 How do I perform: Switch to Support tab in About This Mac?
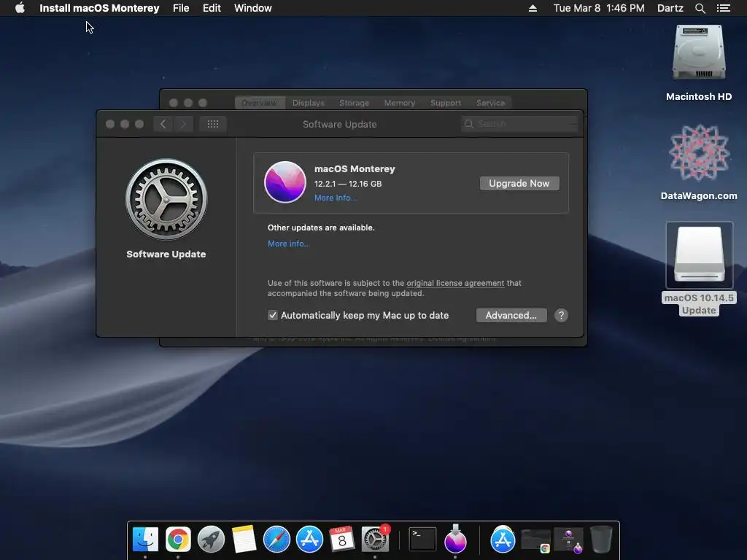[x=446, y=103]
